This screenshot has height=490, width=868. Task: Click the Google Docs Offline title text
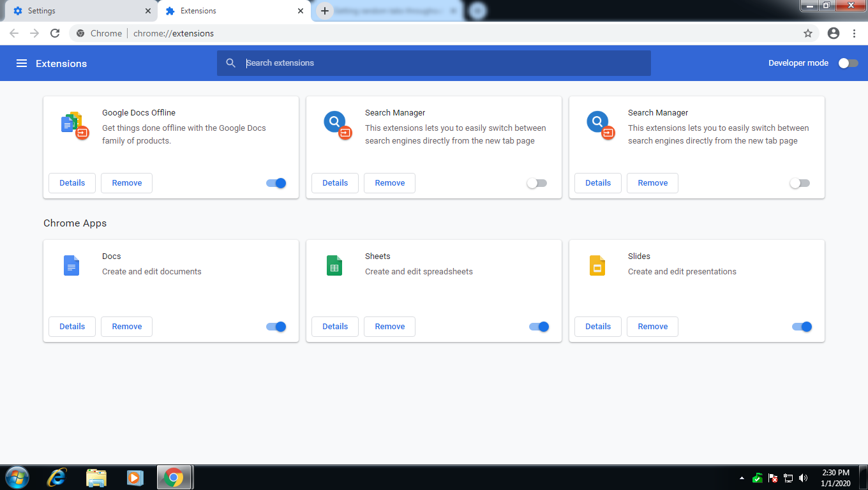click(138, 113)
